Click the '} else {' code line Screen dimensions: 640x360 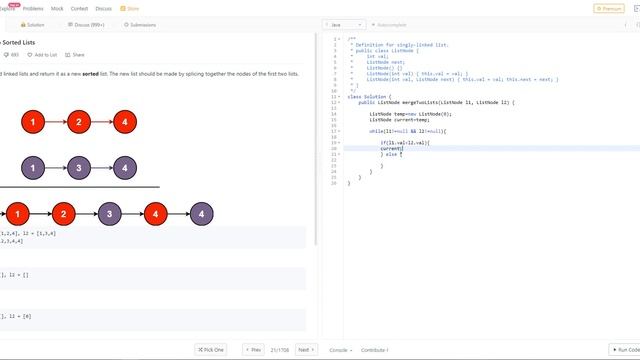[x=391, y=154]
